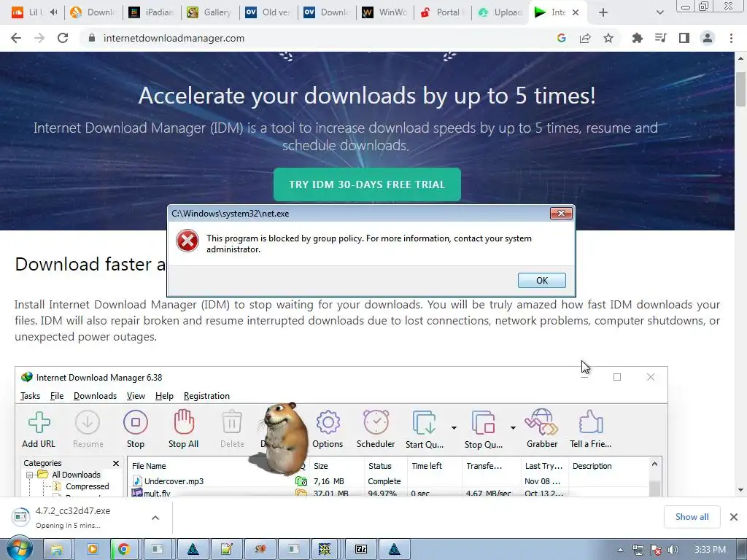Switch to the iPadian tab
Image resolution: width=747 pixels, height=560 pixels.
pos(152,12)
